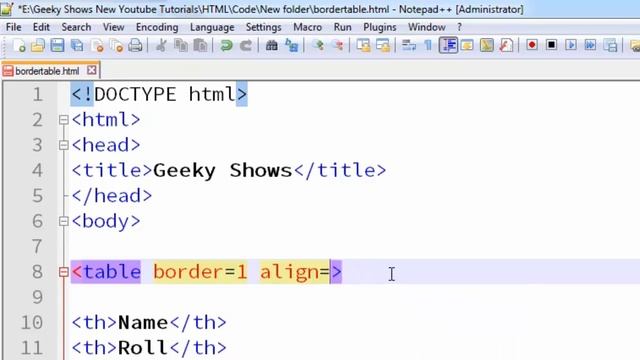Collapse the body tag fold
Viewport: 640px width, 360px height.
point(63,221)
